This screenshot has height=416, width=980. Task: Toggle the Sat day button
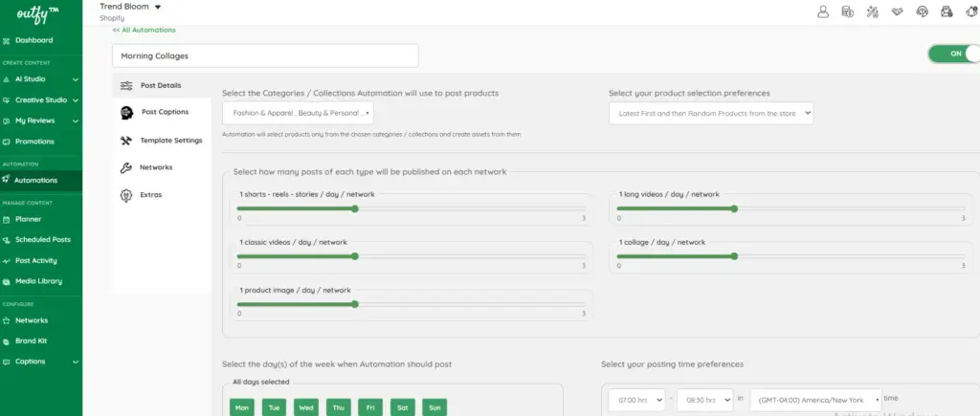[x=403, y=408]
